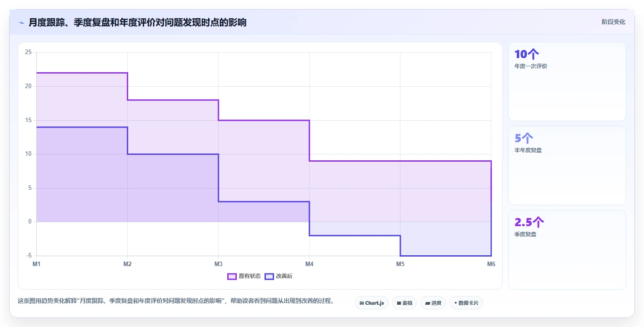Click the M2 x-axis label
The image size is (644, 327).
pos(127,264)
